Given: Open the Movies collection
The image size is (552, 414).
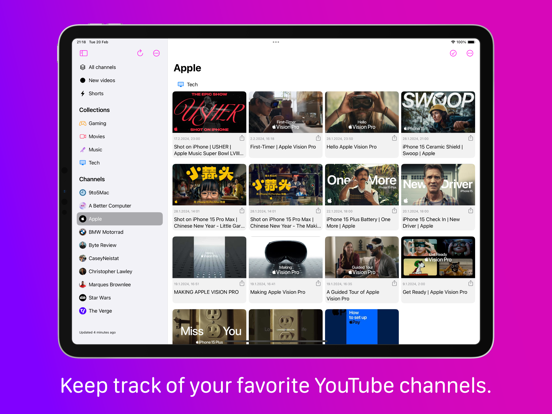Looking at the screenshot, I should [120, 136].
